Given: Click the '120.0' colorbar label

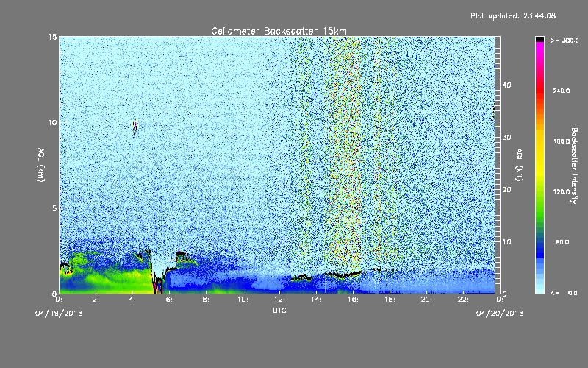Looking at the screenshot, I should click(562, 192).
